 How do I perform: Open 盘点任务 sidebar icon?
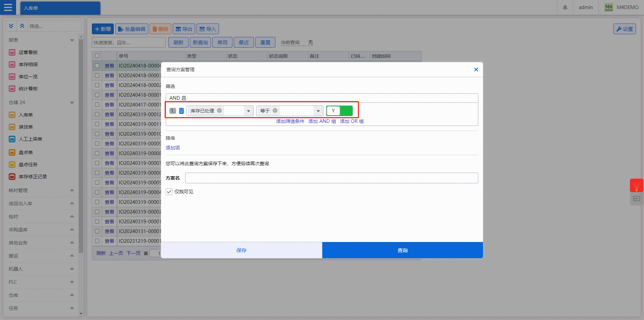tap(12, 165)
